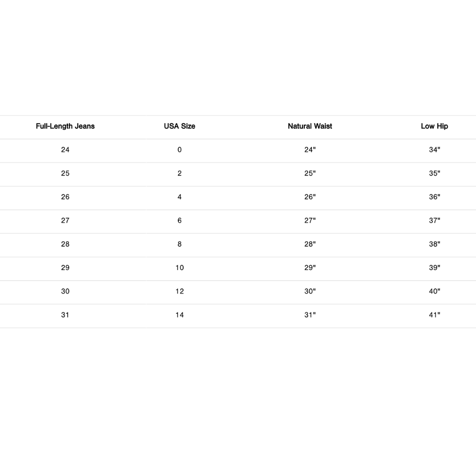The image size is (476, 476).
Task: Select jeans size 31 cell
Action: (x=65, y=315)
